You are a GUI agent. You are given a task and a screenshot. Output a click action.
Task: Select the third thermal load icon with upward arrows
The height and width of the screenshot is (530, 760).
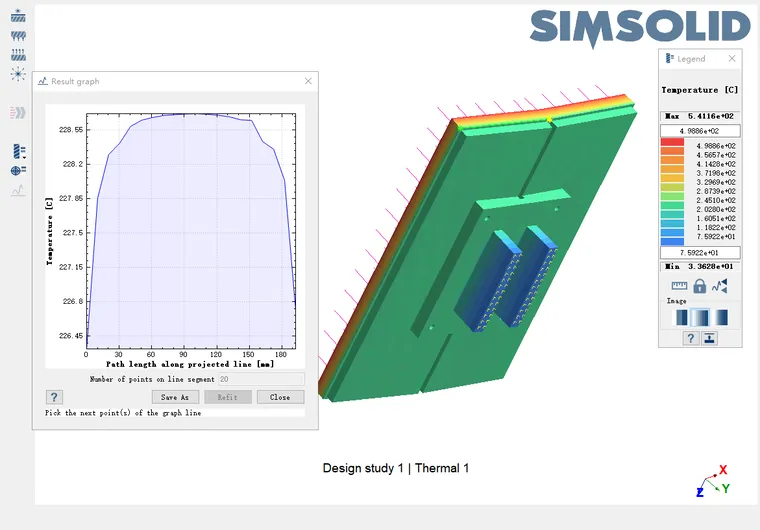[x=18, y=55]
